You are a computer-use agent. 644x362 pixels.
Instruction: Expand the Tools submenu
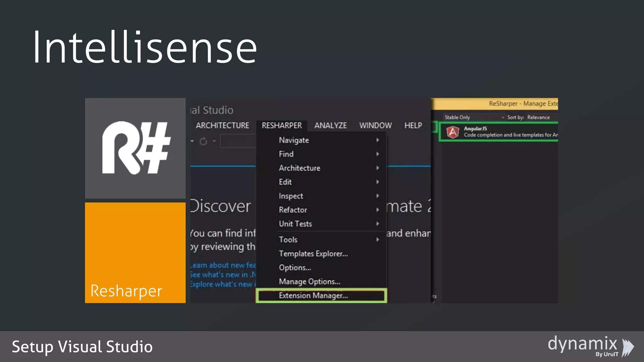click(x=321, y=239)
